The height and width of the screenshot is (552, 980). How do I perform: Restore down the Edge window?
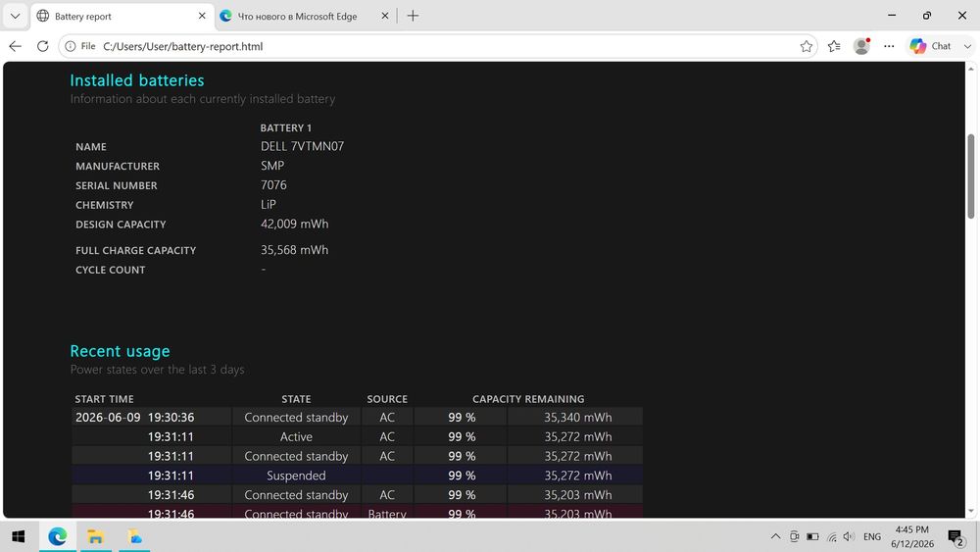click(x=927, y=16)
